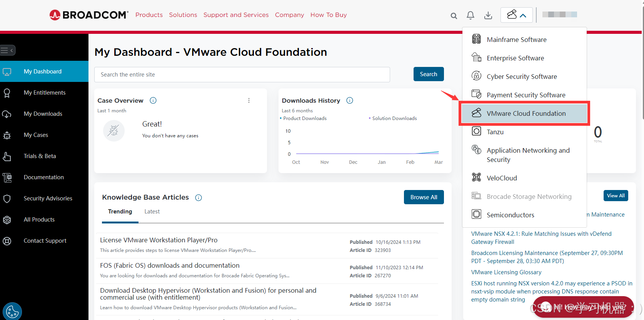This screenshot has height=320, width=644.
Task: Open the How may I help you chat
Action: click(583, 307)
